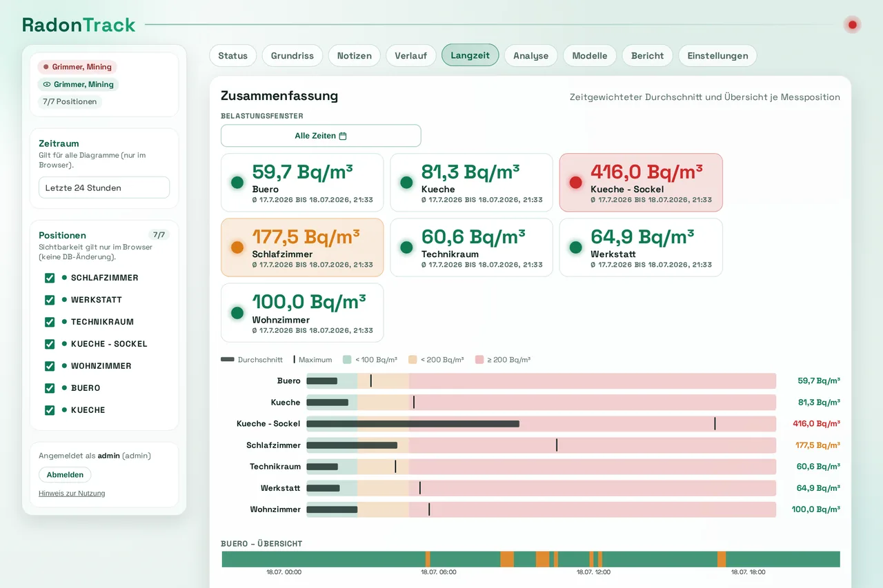Click the Technikraum row label in chart

(x=275, y=467)
